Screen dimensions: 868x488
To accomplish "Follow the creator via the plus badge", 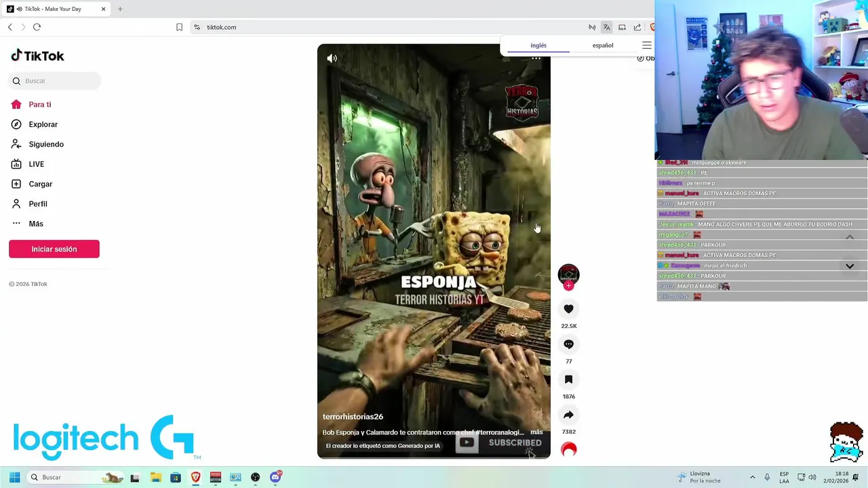I will click(568, 286).
